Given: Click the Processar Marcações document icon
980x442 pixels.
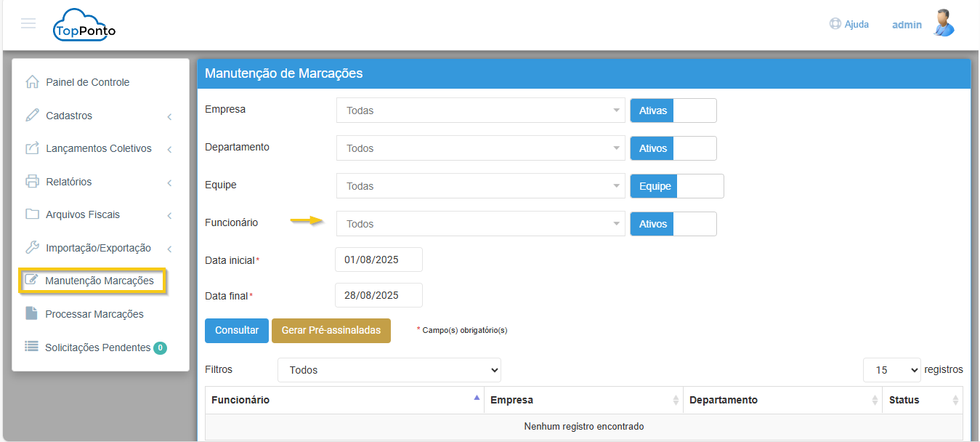Looking at the screenshot, I should pos(31,314).
